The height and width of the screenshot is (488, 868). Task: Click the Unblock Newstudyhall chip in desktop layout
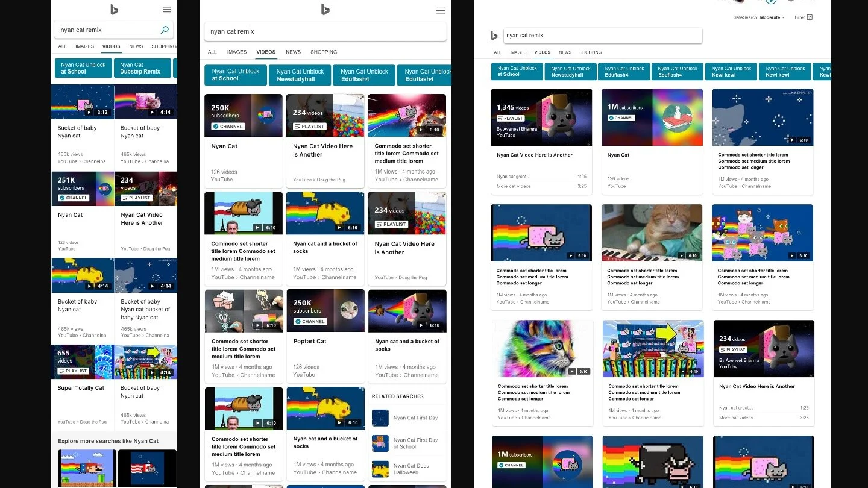[x=571, y=72]
